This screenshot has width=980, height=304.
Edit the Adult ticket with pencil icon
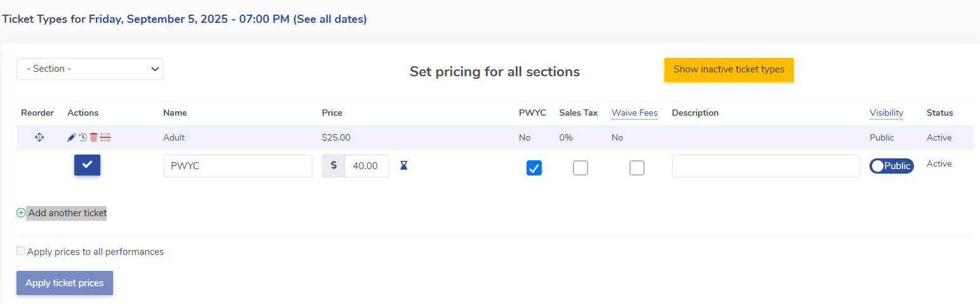click(72, 137)
